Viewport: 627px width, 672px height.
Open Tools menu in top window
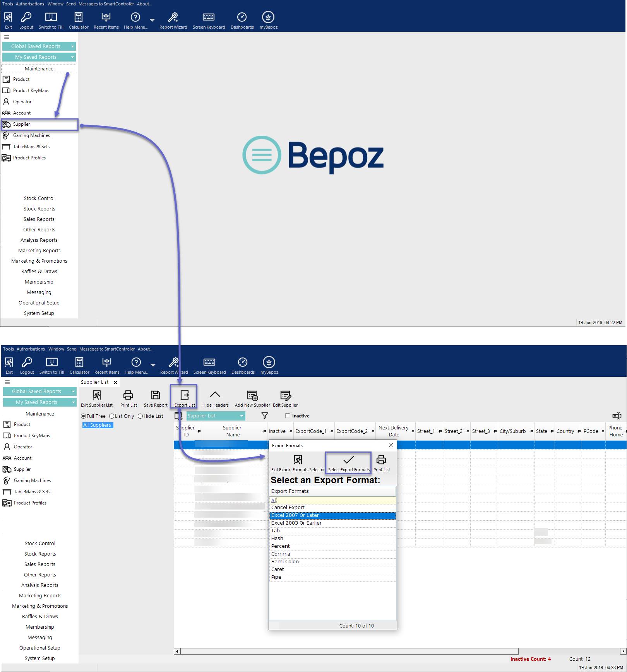pos(8,4)
